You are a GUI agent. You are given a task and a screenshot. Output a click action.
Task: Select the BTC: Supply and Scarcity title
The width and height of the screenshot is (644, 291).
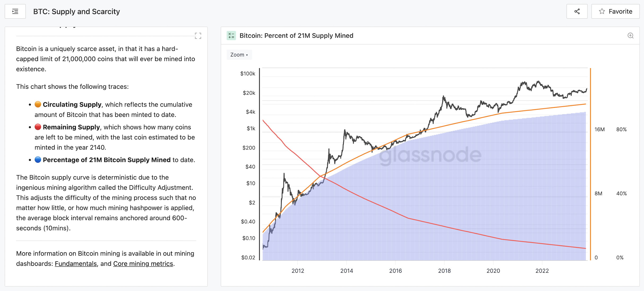tap(76, 11)
